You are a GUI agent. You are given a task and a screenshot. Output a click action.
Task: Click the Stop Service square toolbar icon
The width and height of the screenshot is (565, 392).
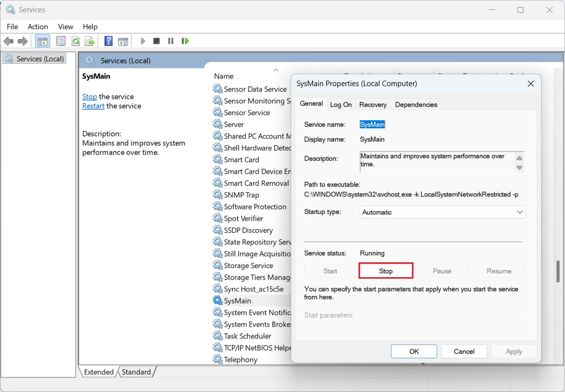point(156,41)
